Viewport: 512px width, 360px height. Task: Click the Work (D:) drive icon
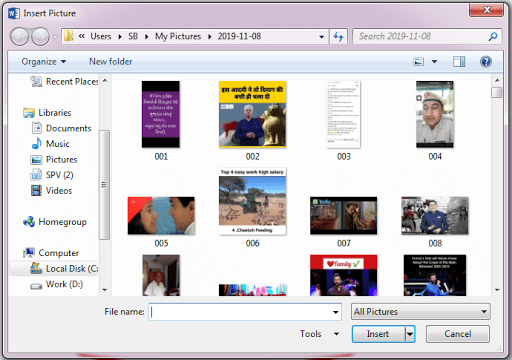pos(36,286)
